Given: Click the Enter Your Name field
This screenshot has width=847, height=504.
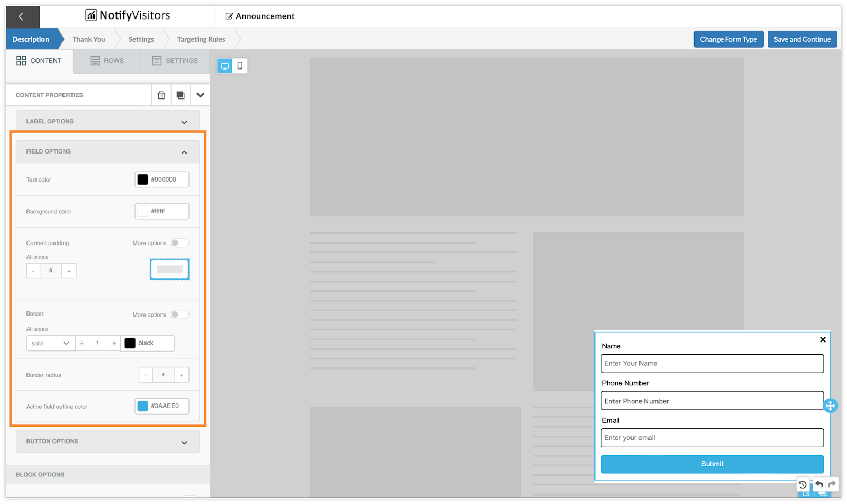Looking at the screenshot, I should 712,364.
